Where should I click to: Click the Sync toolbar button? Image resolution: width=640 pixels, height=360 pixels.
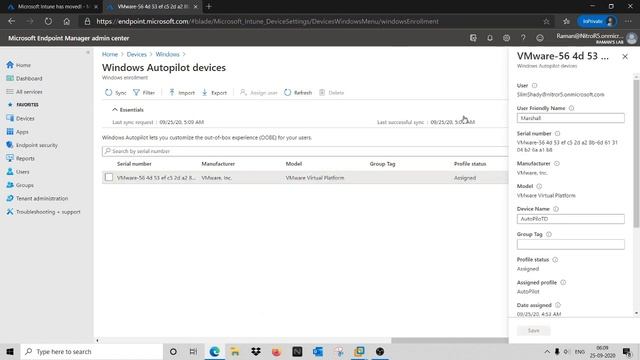coord(116,93)
